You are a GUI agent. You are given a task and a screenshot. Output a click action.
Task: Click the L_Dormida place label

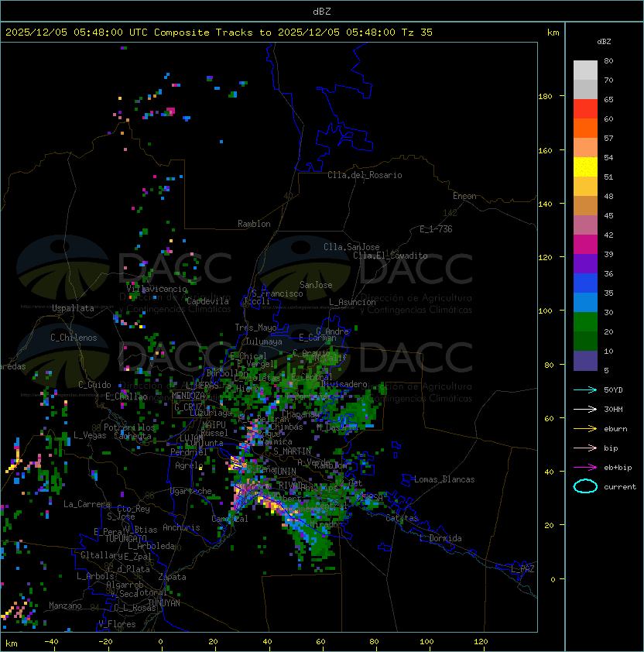coord(440,538)
